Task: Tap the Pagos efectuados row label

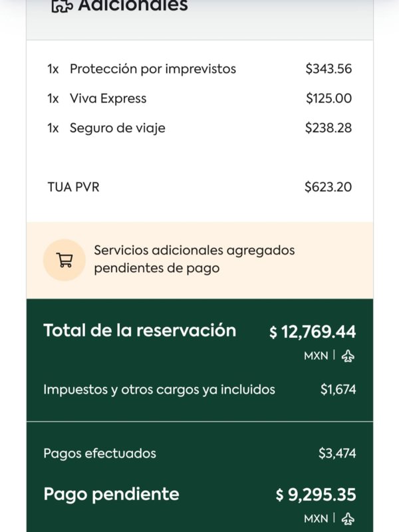Action: click(x=100, y=454)
